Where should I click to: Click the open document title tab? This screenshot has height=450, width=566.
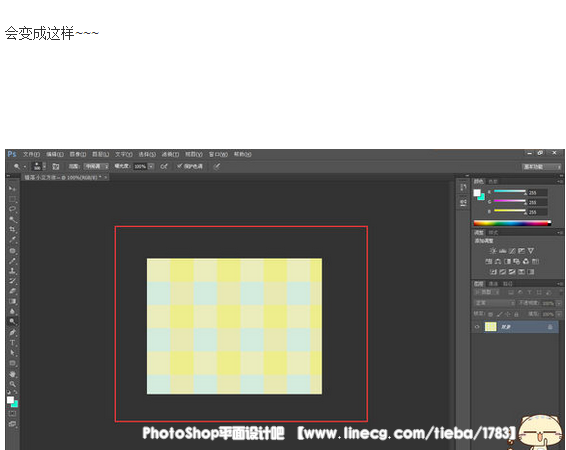pos(65,178)
